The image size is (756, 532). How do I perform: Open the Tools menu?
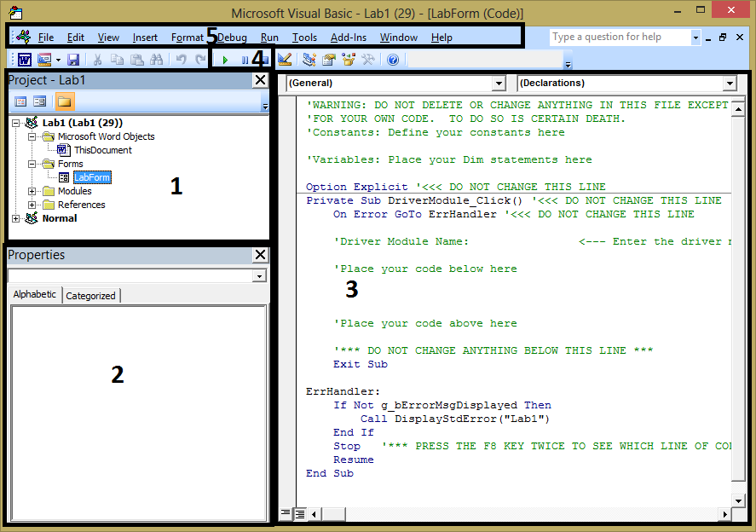305,38
